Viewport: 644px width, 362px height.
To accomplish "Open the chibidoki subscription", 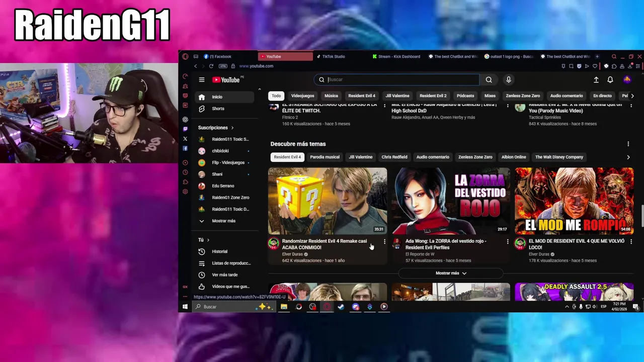I will (x=224, y=151).
